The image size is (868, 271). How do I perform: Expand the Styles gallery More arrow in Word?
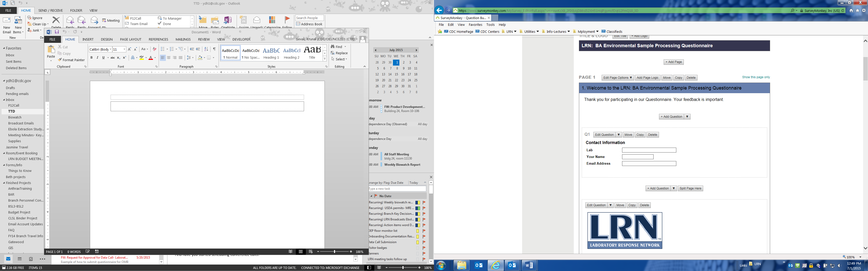point(325,59)
